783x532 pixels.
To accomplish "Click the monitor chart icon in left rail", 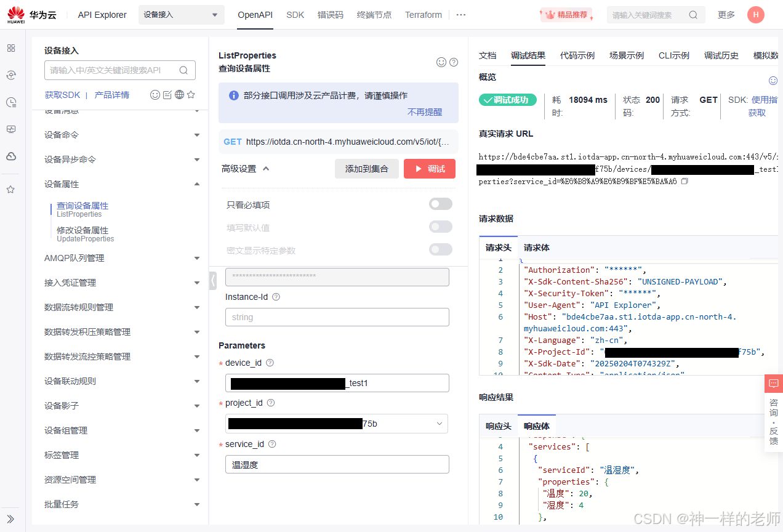I will pos(11,129).
